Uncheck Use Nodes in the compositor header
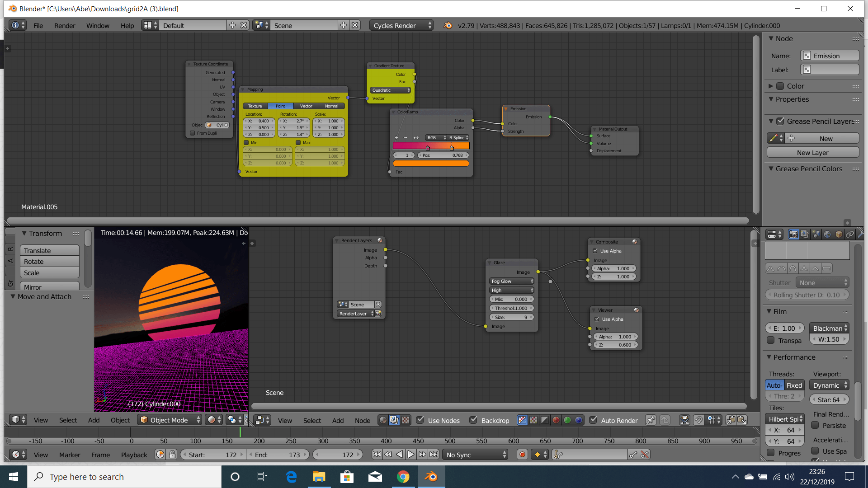 point(420,420)
